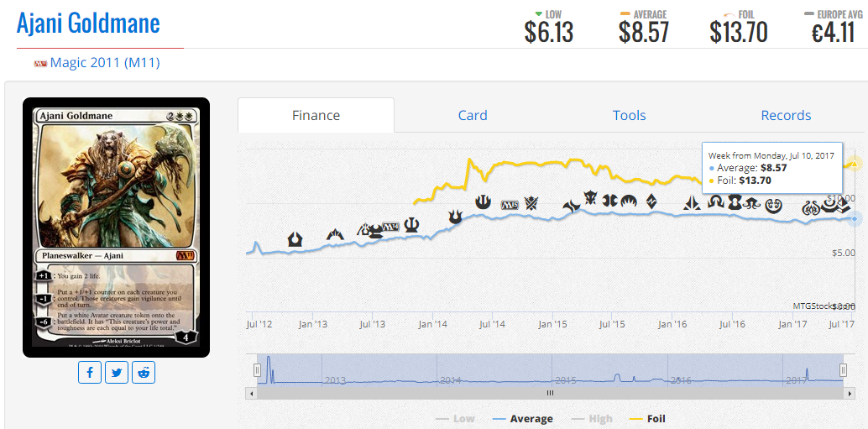Click the FOIL price $13.70

(x=739, y=34)
